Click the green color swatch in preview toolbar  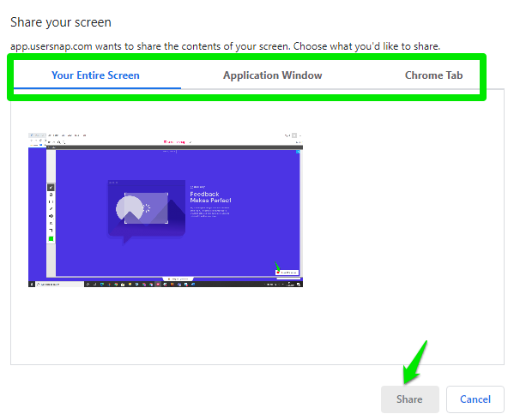click(x=51, y=238)
